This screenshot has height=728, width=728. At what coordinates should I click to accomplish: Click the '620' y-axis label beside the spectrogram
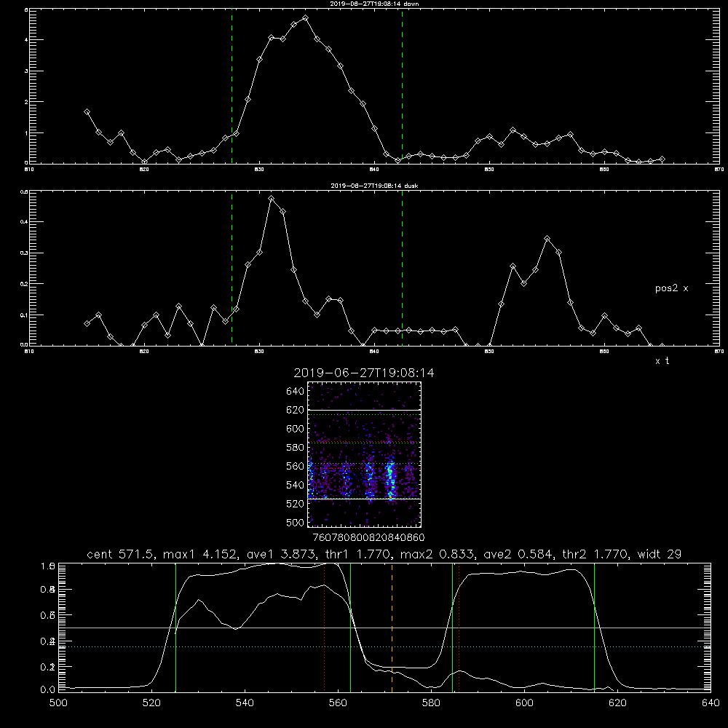click(296, 410)
